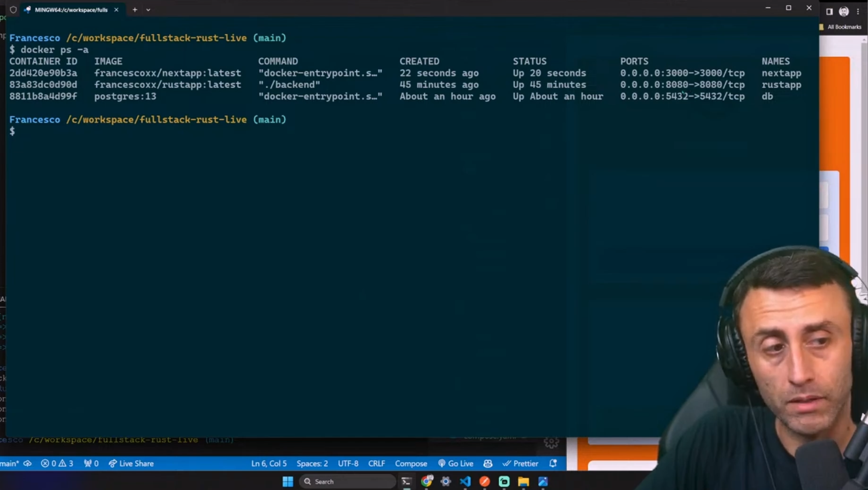Viewport: 868px width, 490px height.
Task: Select the UTF-8 encoding indicator
Action: (348, 463)
